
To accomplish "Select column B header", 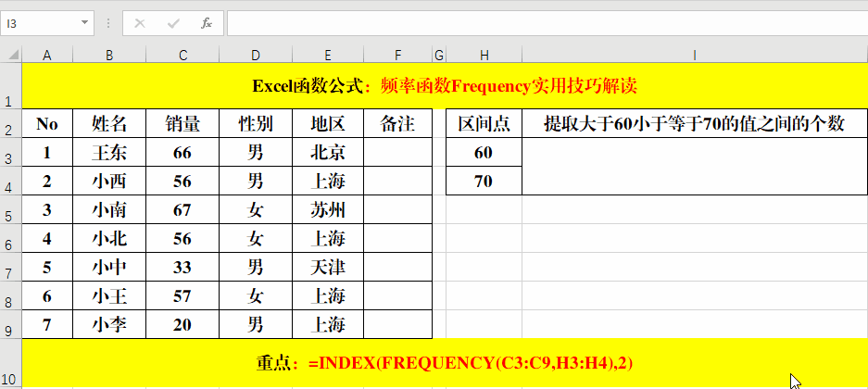I will (109, 55).
